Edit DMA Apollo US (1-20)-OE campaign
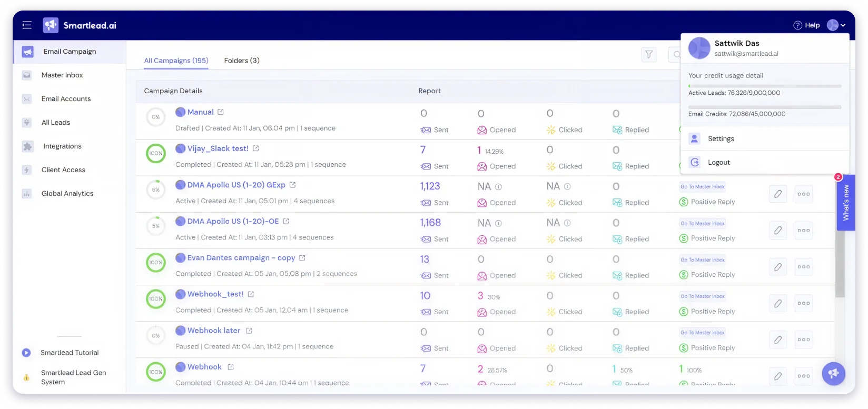 click(x=777, y=230)
